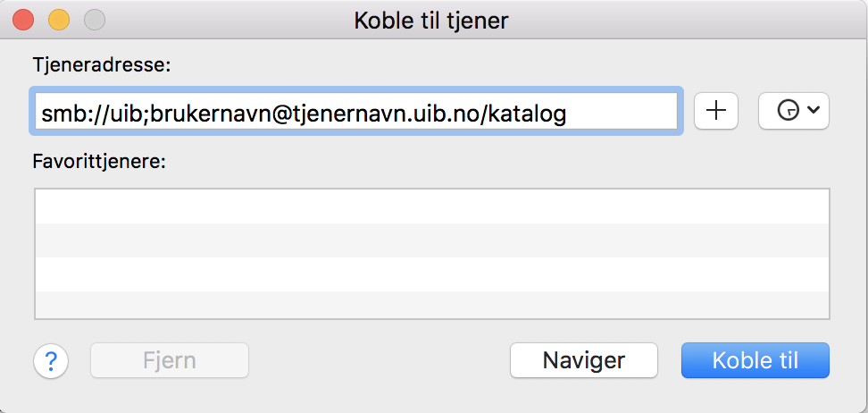Click the Favorittjenere label
The width and height of the screenshot is (868, 413).
[99, 162]
